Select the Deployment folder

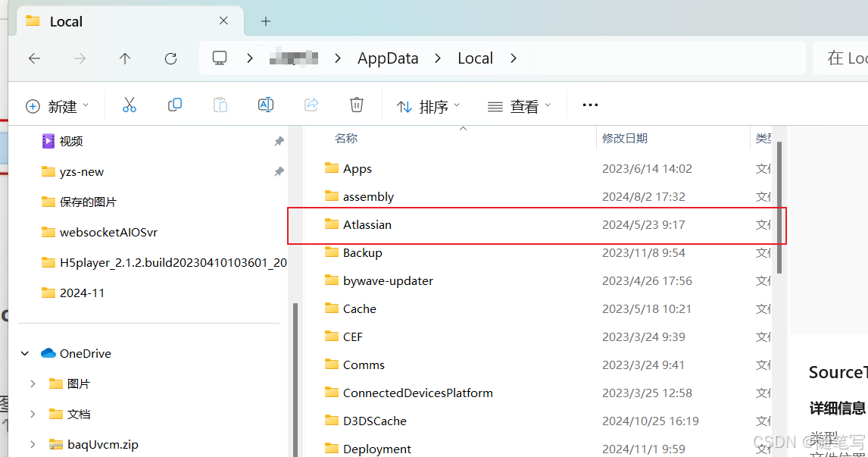click(377, 449)
